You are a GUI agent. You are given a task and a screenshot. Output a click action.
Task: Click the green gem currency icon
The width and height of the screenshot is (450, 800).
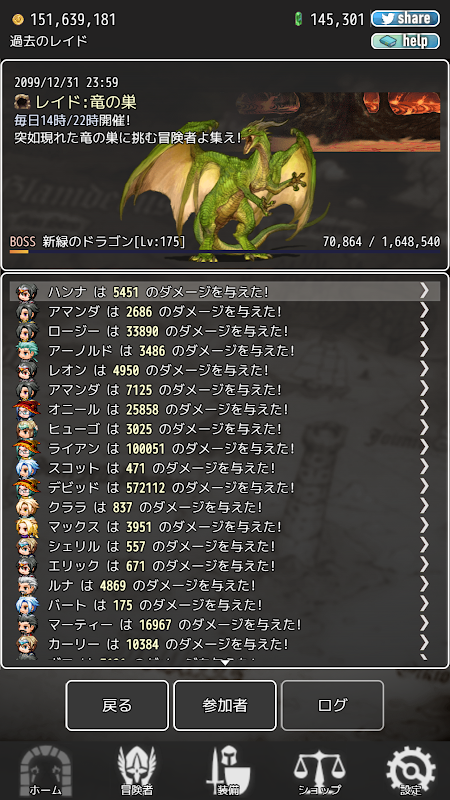[298, 19]
